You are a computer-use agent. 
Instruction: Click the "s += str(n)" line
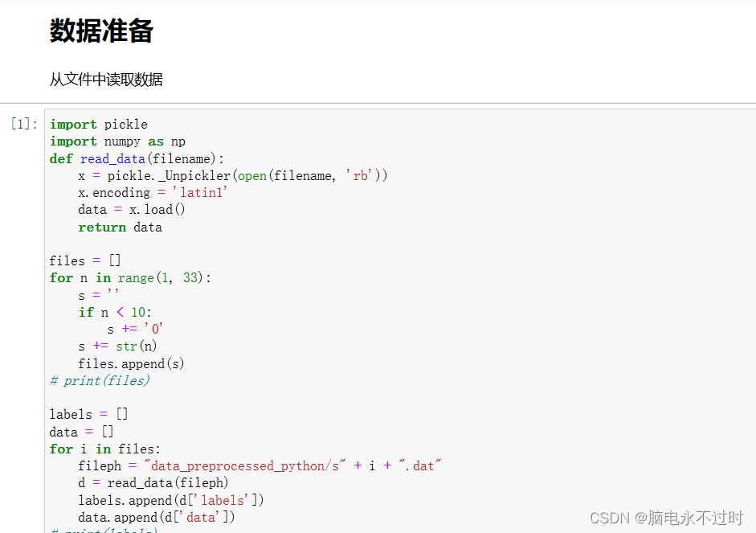(117, 346)
